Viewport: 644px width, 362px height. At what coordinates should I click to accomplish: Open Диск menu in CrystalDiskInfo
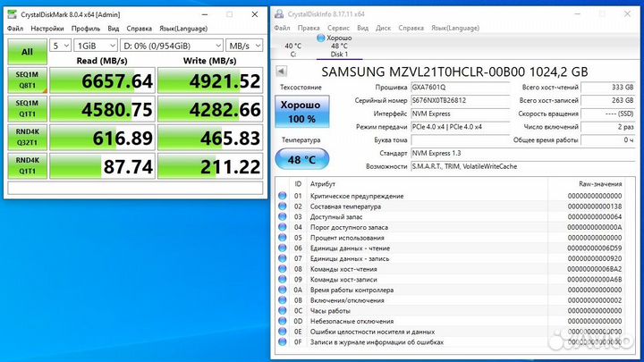[x=383, y=28]
